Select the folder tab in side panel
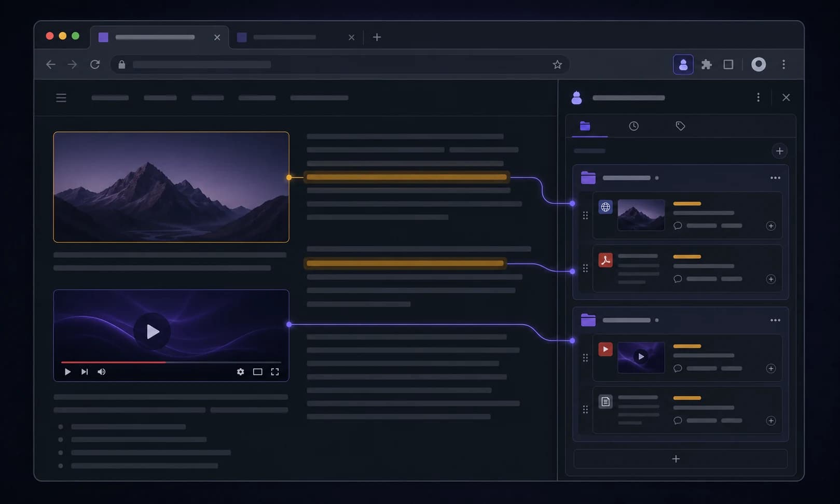 click(585, 126)
